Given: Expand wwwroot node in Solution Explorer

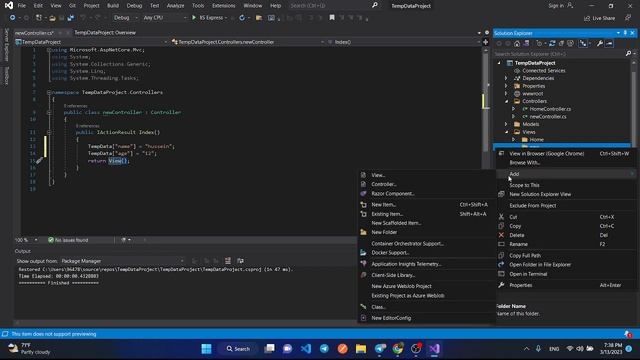Looking at the screenshot, I should point(506,93).
